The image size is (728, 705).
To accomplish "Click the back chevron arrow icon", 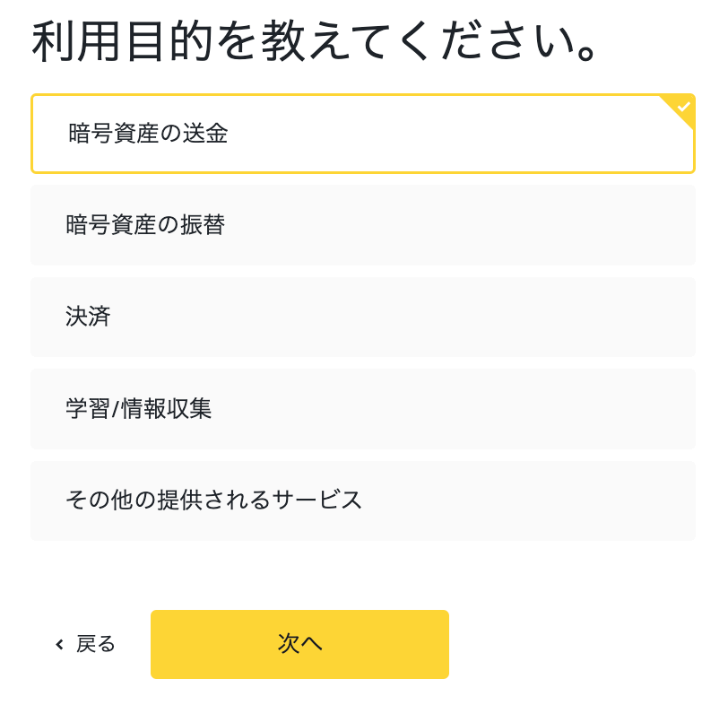I will 59,644.
